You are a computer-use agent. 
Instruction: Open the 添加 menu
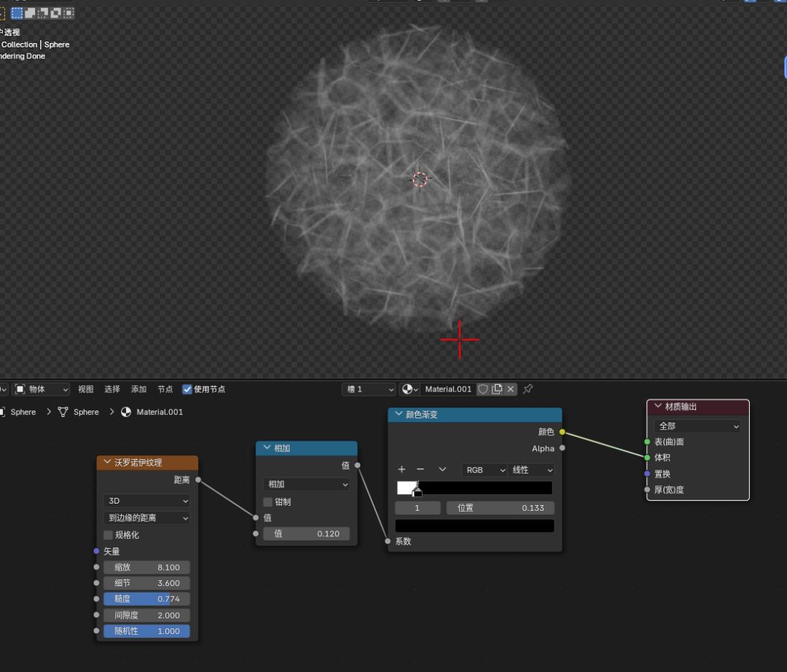138,389
